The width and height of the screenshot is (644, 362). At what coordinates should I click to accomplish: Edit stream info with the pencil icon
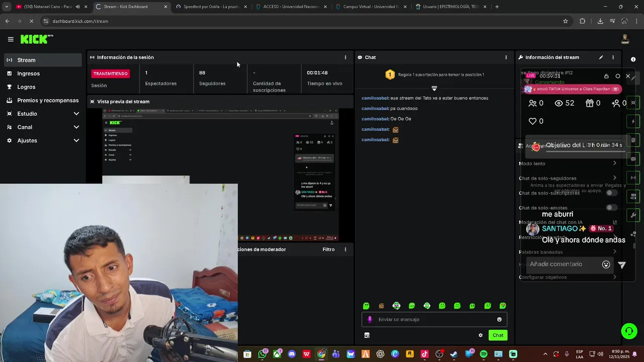[601, 57]
